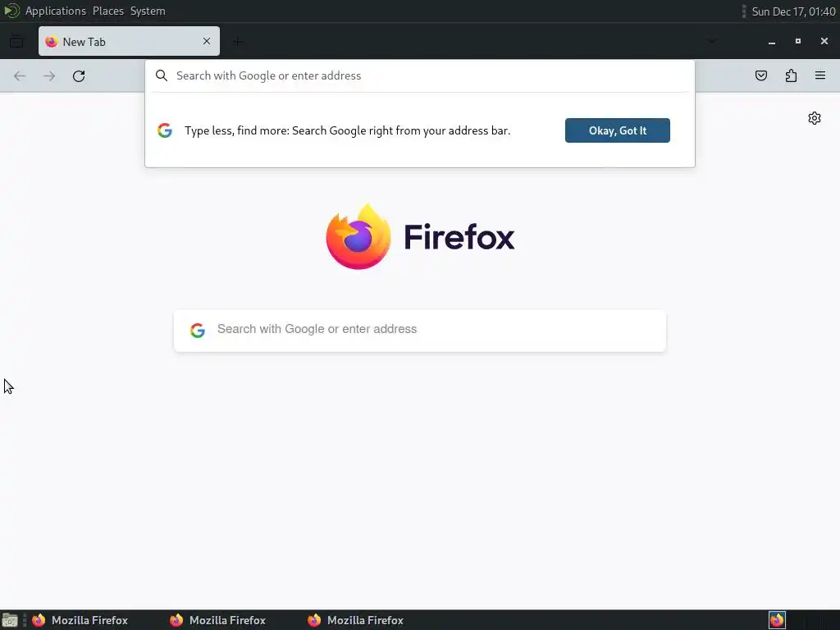The width and height of the screenshot is (840, 630).
Task: Close the Firefox window
Action: click(x=824, y=41)
